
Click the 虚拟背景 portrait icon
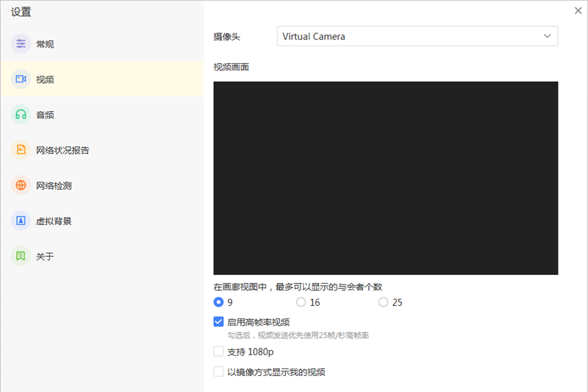pyautogui.click(x=21, y=221)
